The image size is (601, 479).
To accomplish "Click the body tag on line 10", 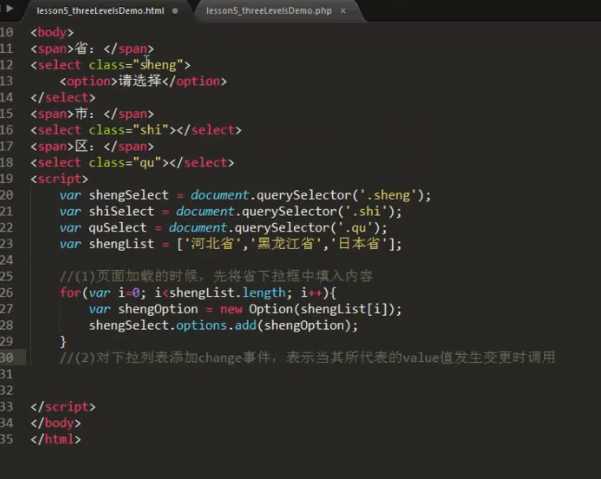I will tap(52, 32).
